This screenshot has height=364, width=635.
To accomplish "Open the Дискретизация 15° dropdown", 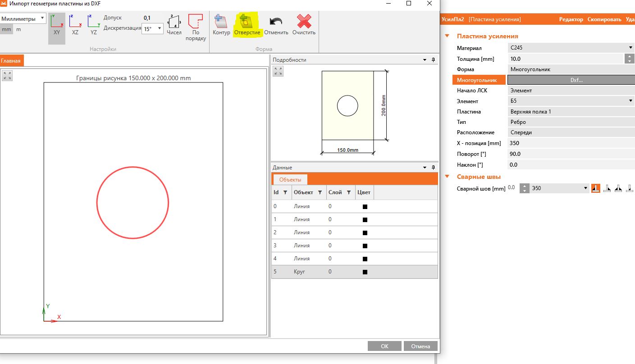I will point(152,28).
